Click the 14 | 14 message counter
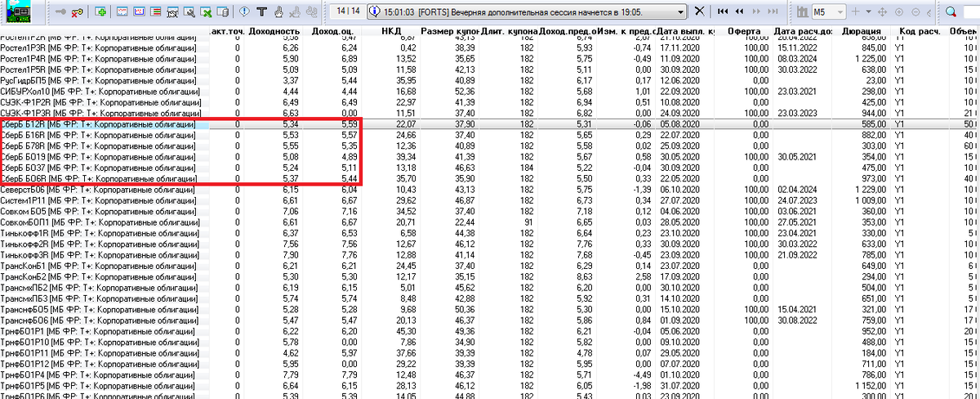The height and width of the screenshot is (399, 980). pos(348,11)
